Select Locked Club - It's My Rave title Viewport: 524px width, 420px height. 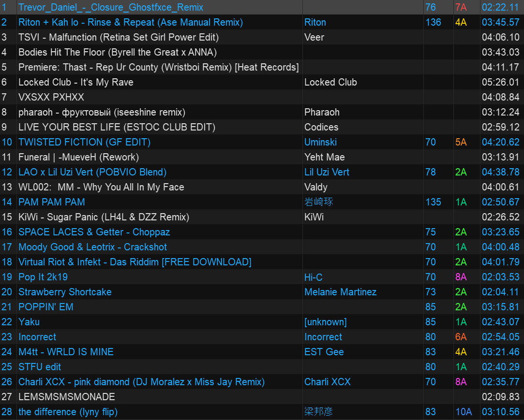[76, 82]
